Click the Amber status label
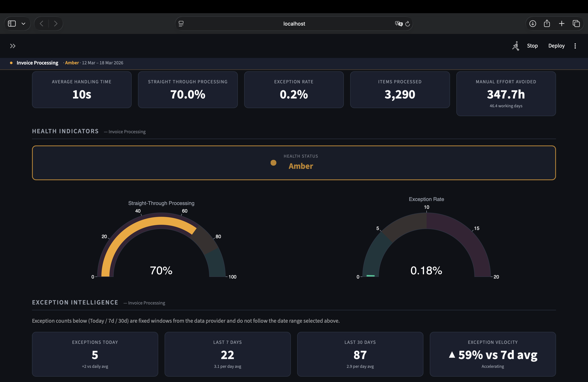588x382 pixels. 72,63
